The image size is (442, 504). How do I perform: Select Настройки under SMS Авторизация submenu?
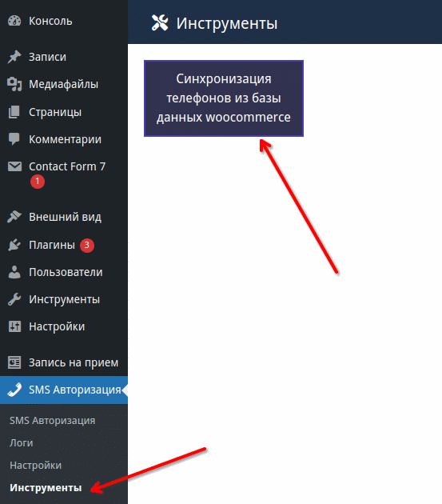pos(36,465)
